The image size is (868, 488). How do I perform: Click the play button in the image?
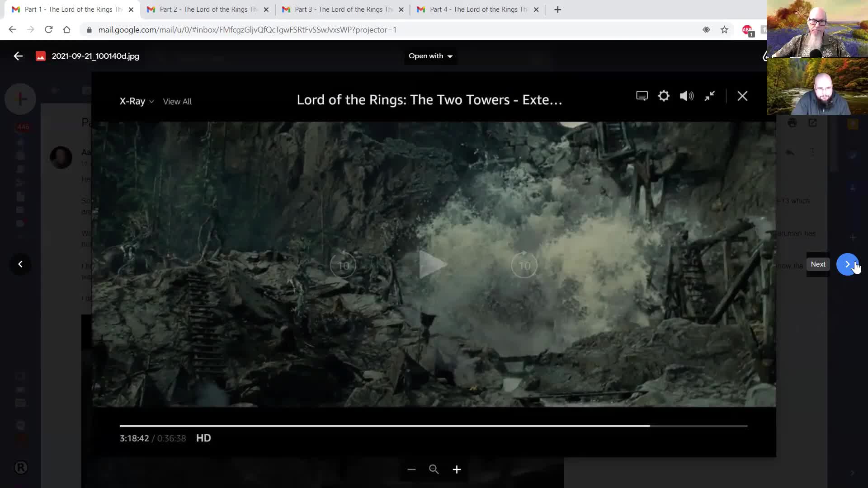click(x=433, y=265)
